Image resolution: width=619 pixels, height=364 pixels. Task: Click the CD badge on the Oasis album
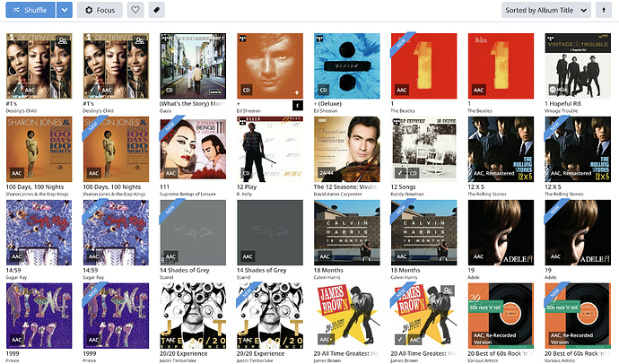(x=170, y=90)
